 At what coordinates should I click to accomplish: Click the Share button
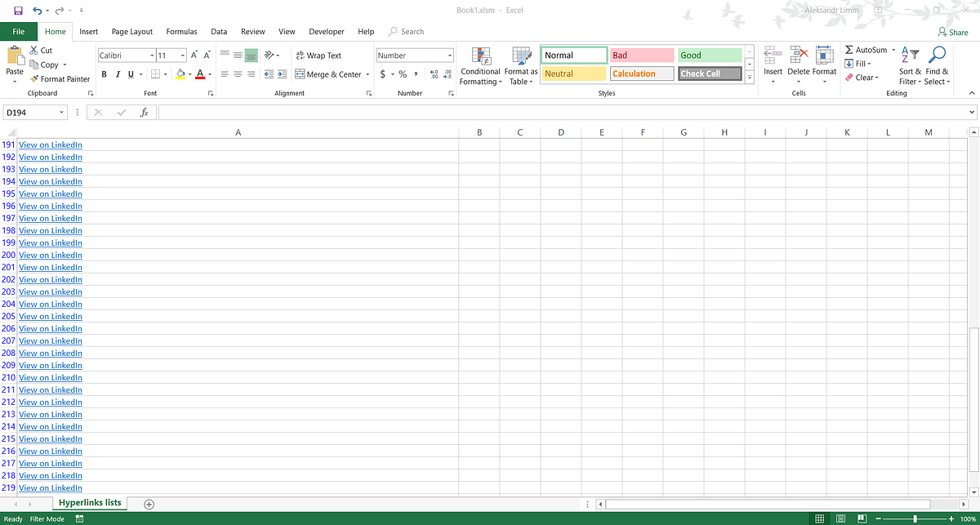[953, 31]
